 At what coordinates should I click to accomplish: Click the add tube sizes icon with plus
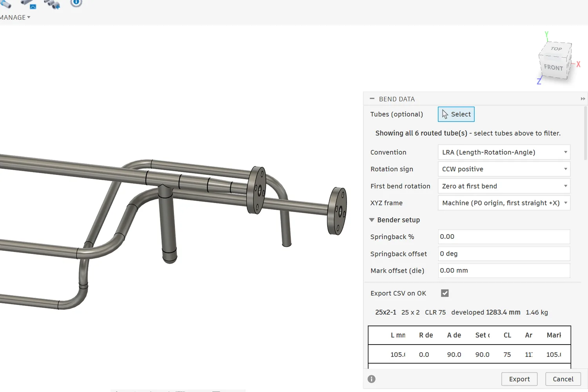pos(52,4)
